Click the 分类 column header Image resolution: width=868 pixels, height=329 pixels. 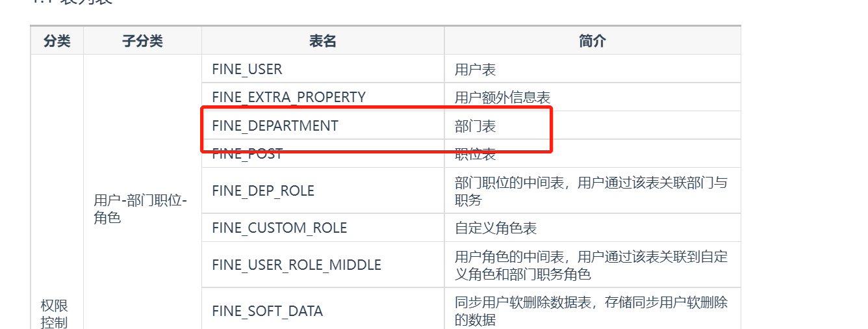click(x=57, y=41)
